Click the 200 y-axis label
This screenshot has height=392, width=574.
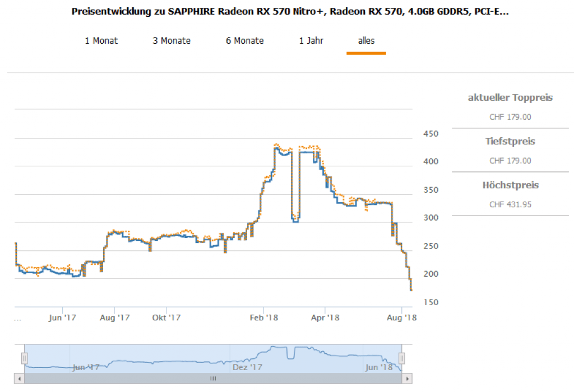coord(431,274)
